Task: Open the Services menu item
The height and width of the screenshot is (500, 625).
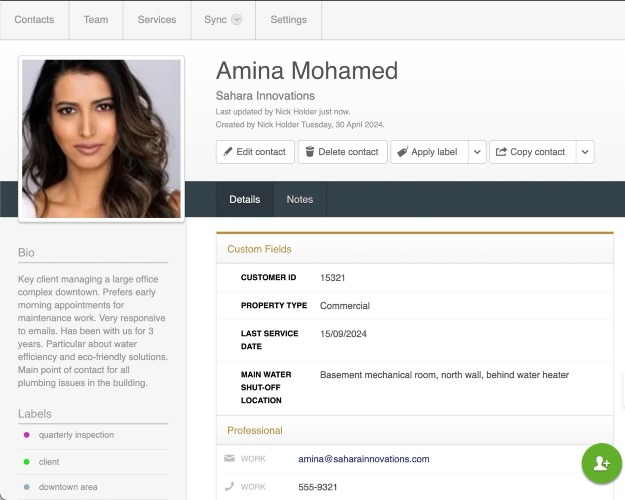Action: [157, 20]
